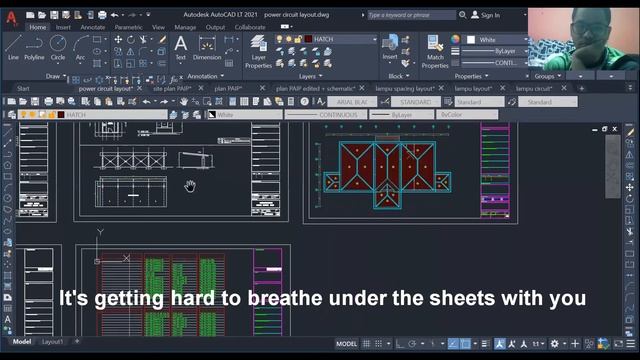Viewport: 640px width, 360px height.
Task: Select the Arc tool
Action: coord(80,48)
